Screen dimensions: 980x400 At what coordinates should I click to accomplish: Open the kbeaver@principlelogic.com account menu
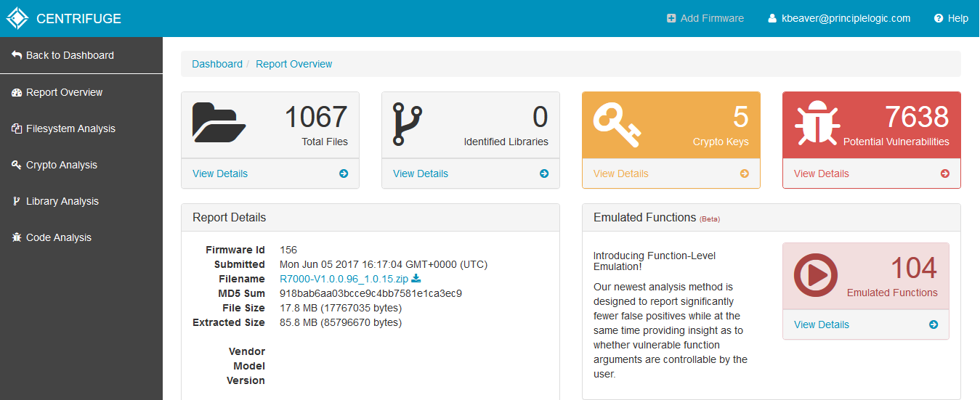(839, 18)
